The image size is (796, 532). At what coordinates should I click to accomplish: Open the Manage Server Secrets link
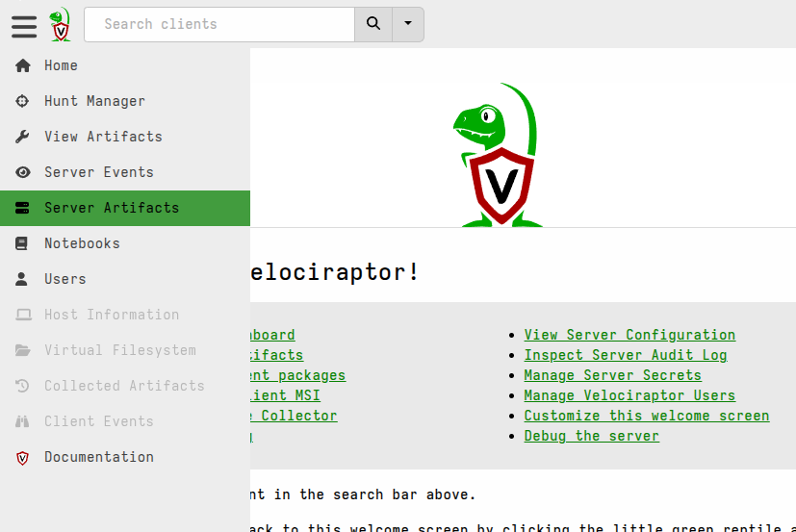pos(612,375)
